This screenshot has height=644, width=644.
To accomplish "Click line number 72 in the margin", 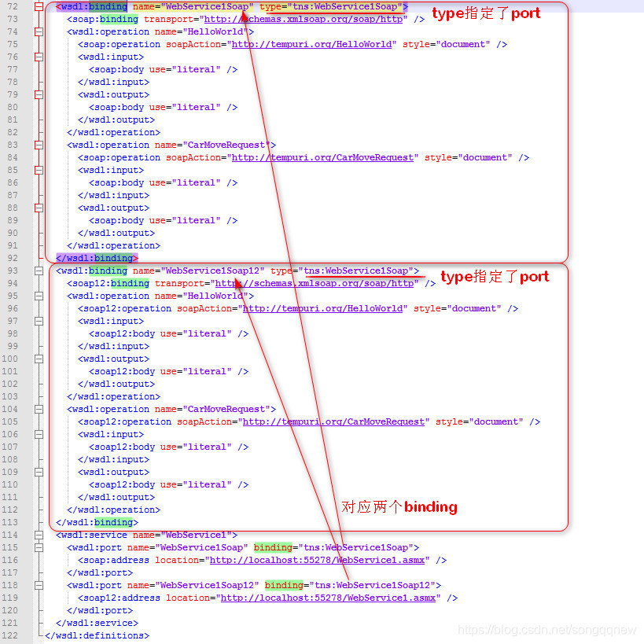I will (x=13, y=6).
